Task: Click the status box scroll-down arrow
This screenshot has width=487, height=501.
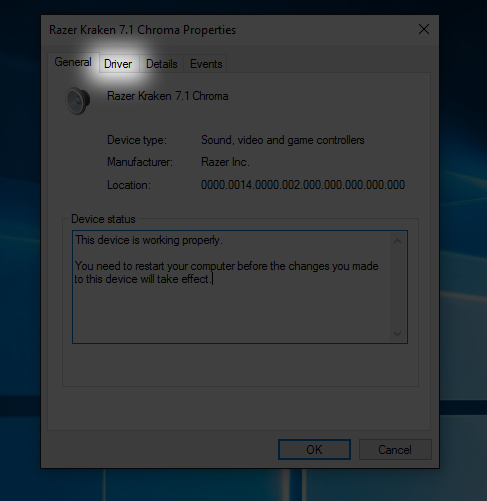Action: tap(397, 333)
